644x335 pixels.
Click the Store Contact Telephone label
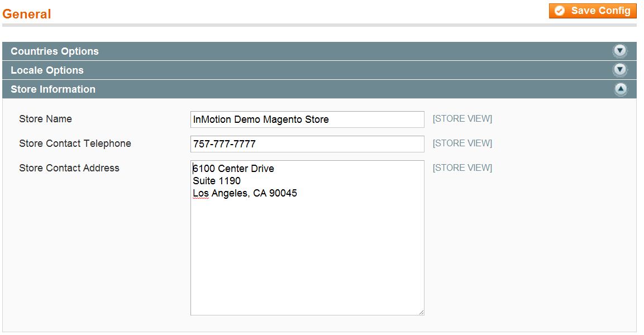[75, 143]
